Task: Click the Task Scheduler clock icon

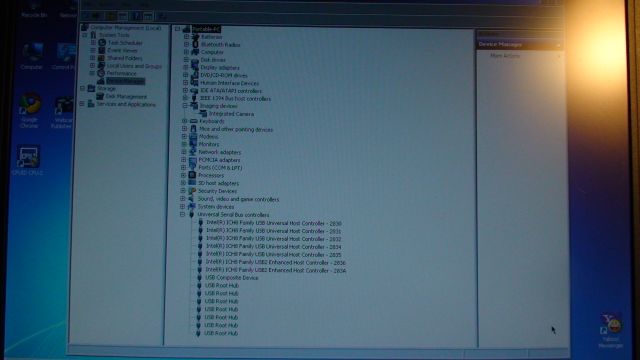Action: pyautogui.click(x=102, y=42)
